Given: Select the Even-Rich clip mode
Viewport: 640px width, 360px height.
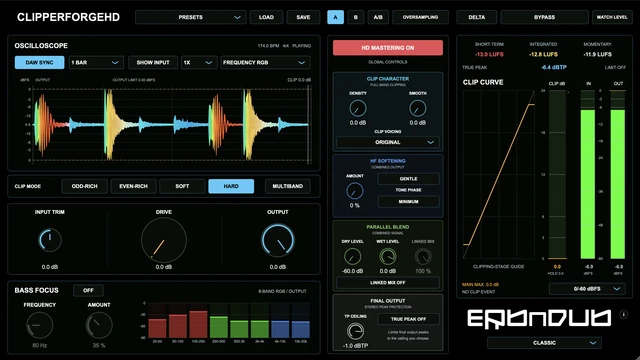Looking at the screenshot, I should coord(133,186).
